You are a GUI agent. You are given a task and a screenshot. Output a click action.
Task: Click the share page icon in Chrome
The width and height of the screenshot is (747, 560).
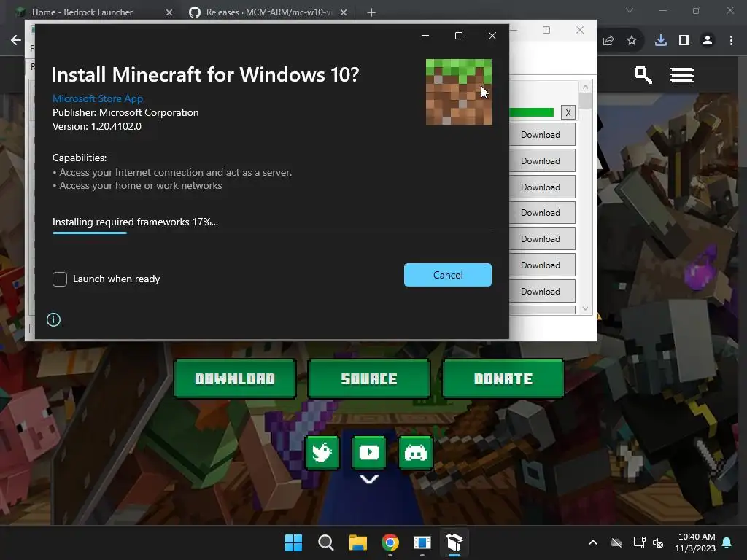(x=608, y=41)
